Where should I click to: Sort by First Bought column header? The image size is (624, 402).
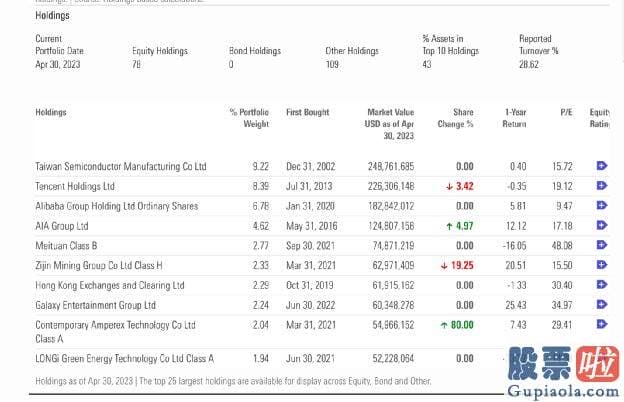(308, 112)
